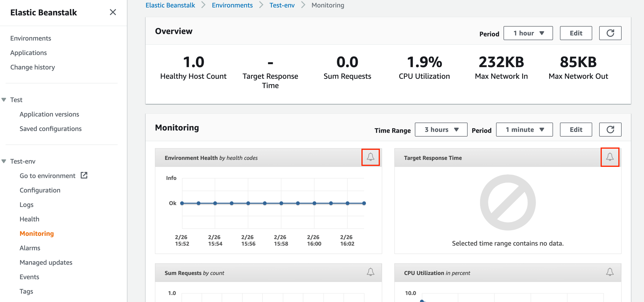Click alarm bell on Target Response Time chart

(610, 157)
